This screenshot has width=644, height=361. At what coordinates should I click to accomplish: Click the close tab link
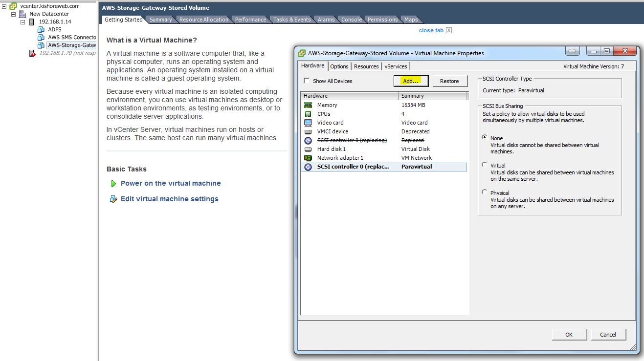431,30
